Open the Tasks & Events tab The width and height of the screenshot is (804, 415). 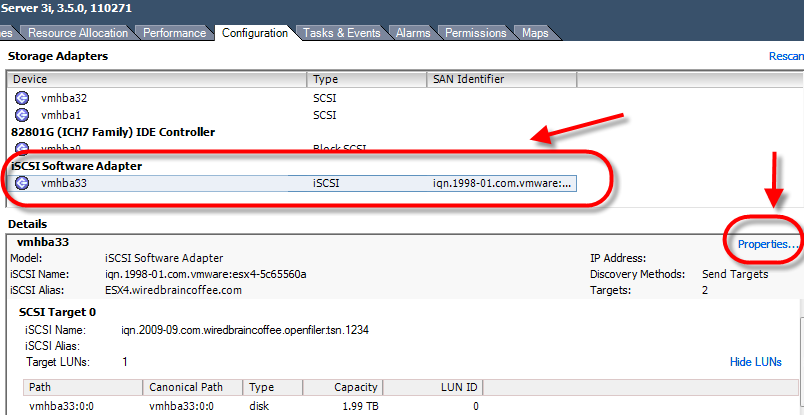point(342,33)
